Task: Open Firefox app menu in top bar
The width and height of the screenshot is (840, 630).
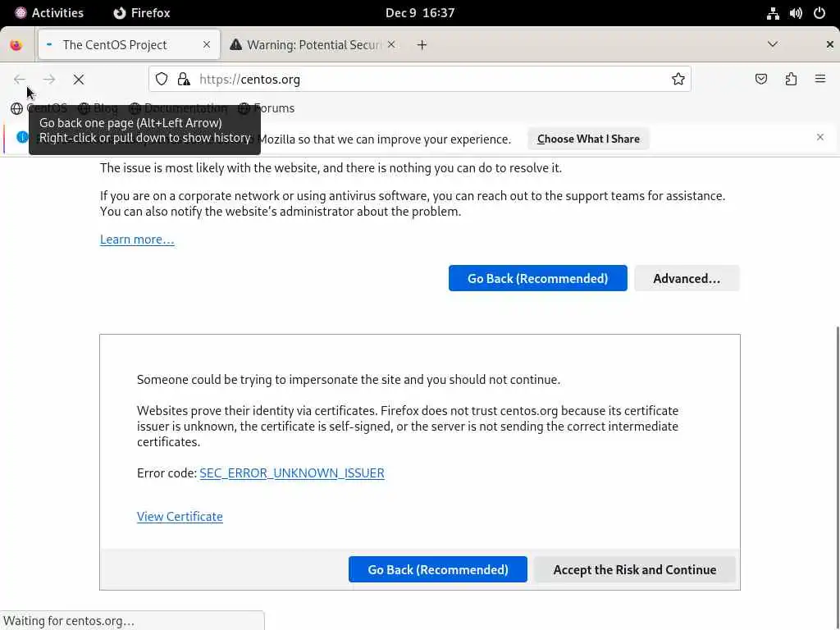Action: pyautogui.click(x=142, y=13)
